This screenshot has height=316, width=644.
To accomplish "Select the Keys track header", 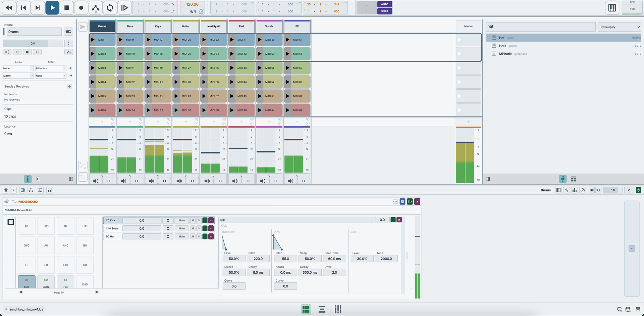I will click(x=158, y=26).
